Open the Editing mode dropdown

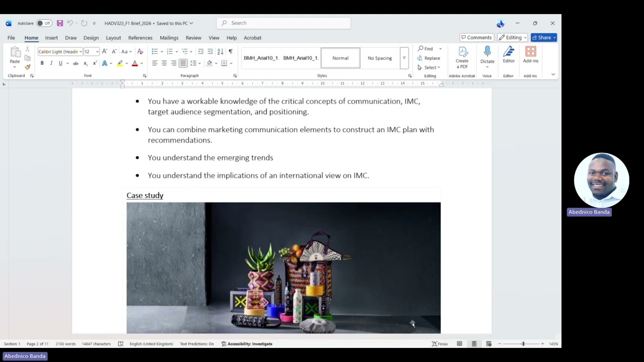click(512, 38)
